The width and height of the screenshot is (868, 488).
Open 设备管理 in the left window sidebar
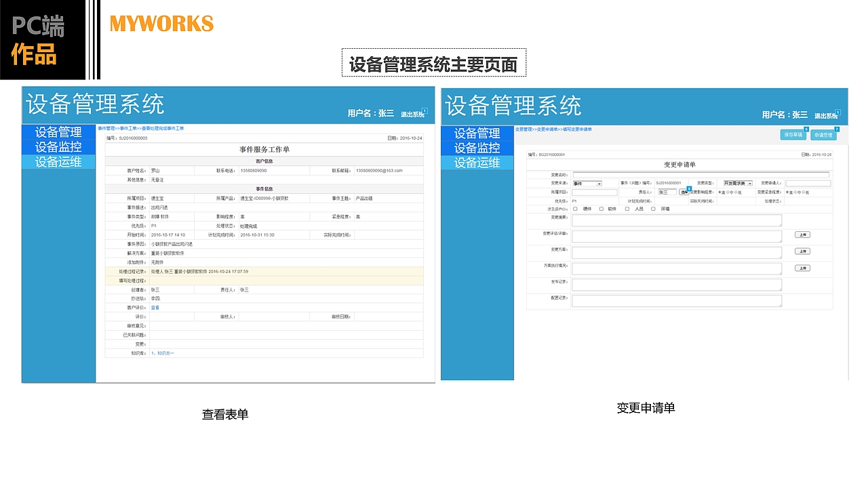pyautogui.click(x=58, y=132)
